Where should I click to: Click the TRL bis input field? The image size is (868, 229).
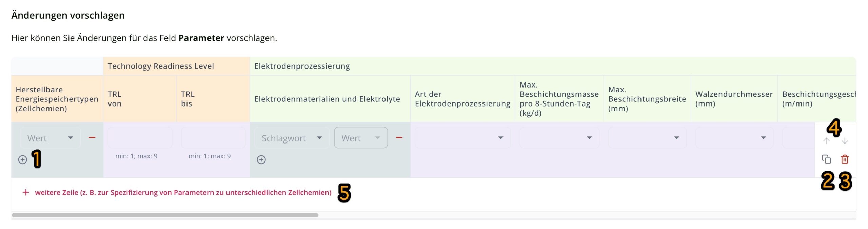click(213, 138)
